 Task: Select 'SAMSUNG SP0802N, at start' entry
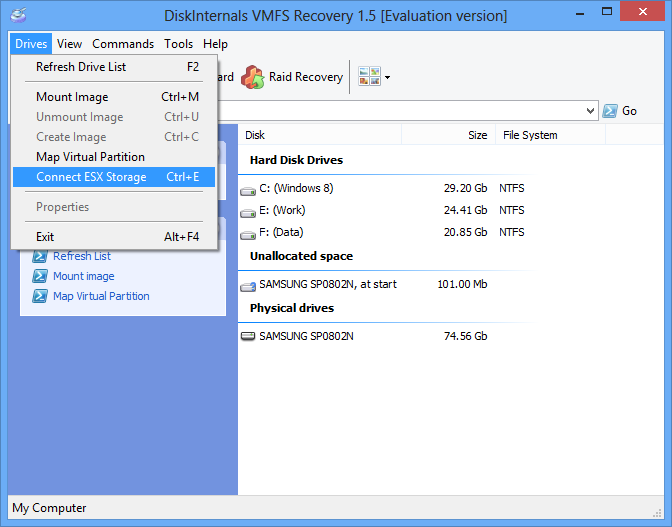point(328,284)
